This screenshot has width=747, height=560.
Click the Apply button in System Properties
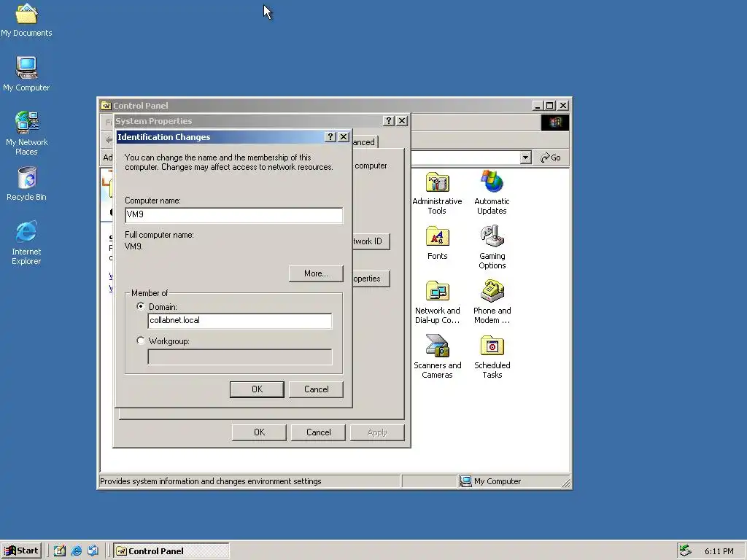coord(377,432)
